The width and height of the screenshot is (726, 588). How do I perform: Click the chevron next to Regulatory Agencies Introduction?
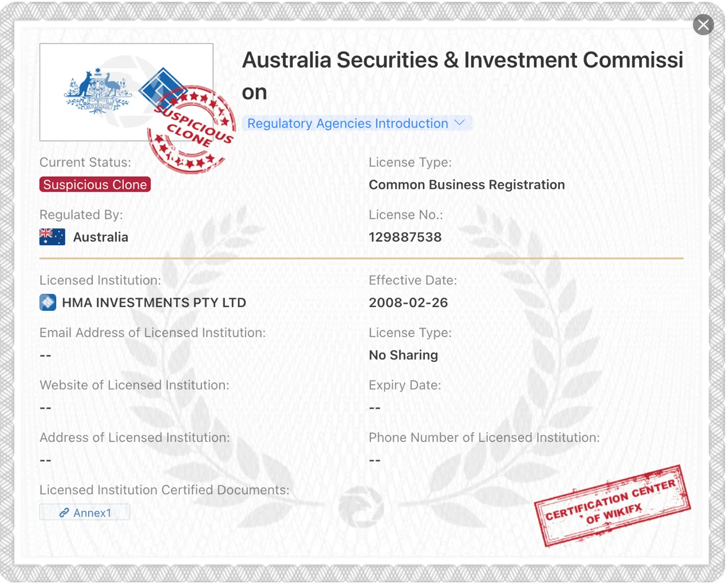[460, 123]
